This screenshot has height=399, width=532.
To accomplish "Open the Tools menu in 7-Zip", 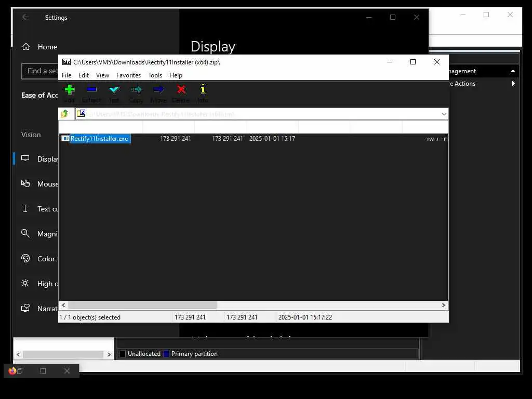I will (155, 75).
